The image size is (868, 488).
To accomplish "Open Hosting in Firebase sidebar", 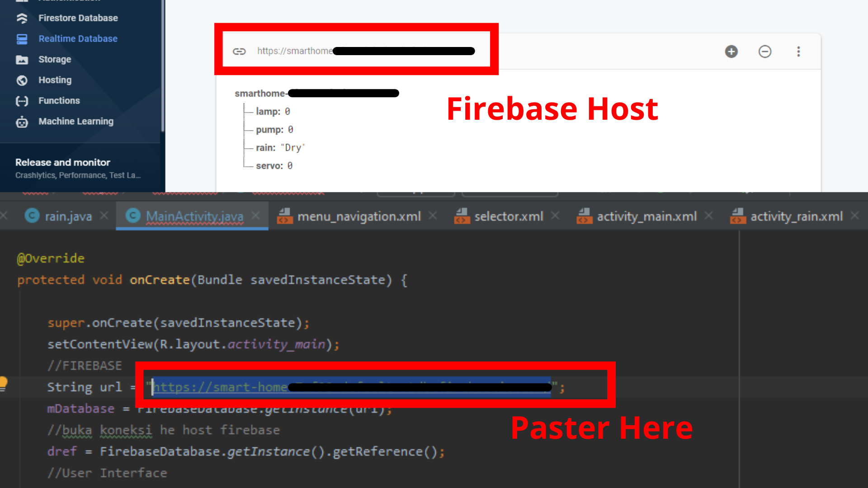I will pyautogui.click(x=55, y=80).
